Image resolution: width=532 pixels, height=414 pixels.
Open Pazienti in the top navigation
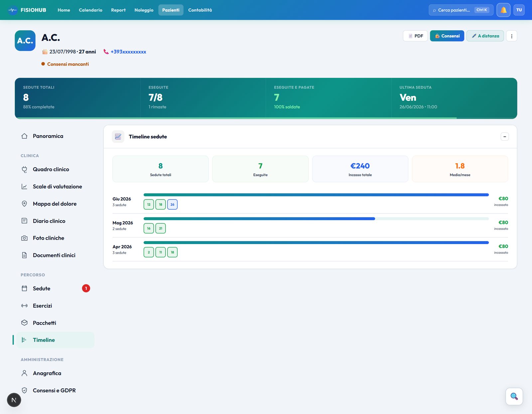point(171,10)
